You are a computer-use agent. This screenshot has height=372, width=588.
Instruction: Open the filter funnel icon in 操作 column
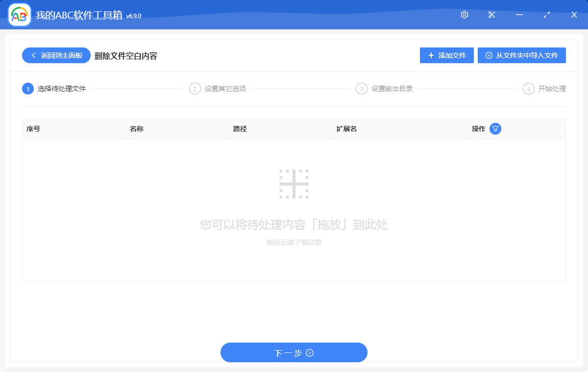[495, 129]
